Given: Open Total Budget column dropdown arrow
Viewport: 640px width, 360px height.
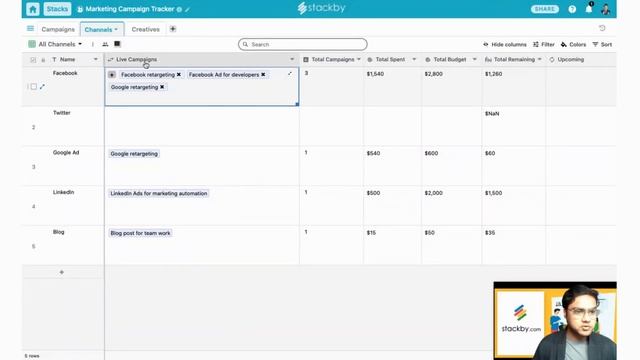Looking at the screenshot, I should pyautogui.click(x=474, y=60).
